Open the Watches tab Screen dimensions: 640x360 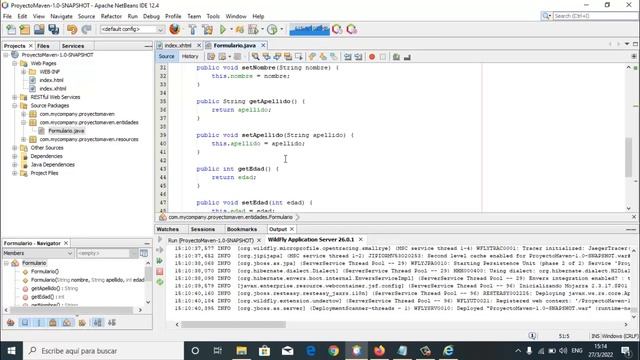[168, 229]
